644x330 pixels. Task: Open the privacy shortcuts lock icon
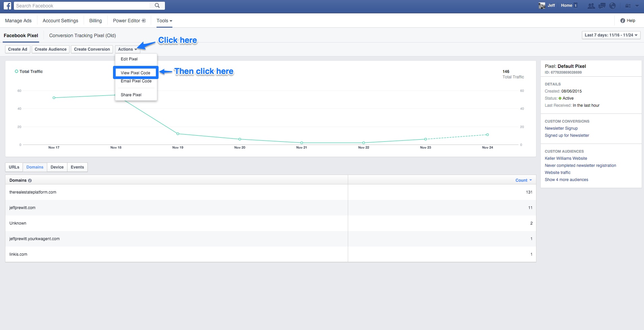[628, 6]
